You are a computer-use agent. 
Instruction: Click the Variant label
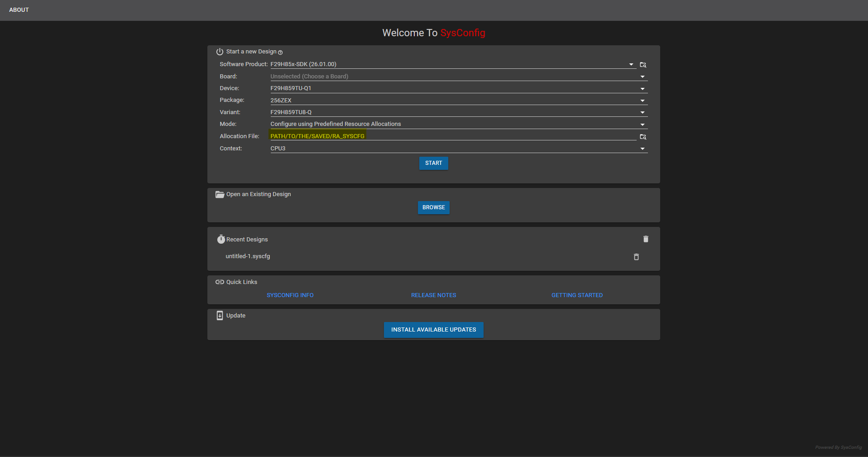[x=230, y=112]
